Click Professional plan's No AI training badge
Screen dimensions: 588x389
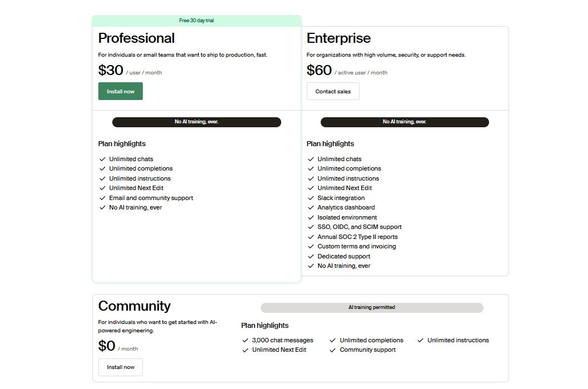(196, 122)
